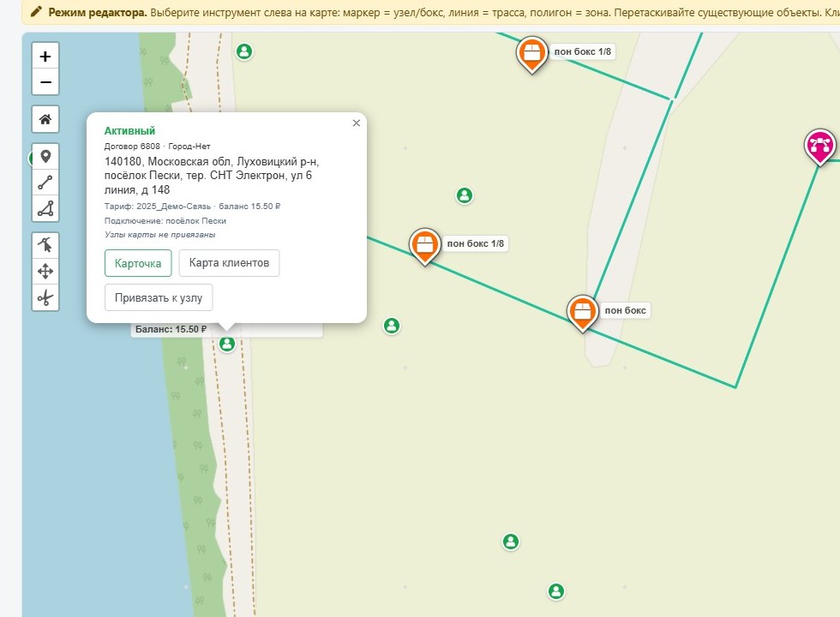
Task: Select the orange marker labeled 'пон бокс'
Action: click(x=582, y=313)
